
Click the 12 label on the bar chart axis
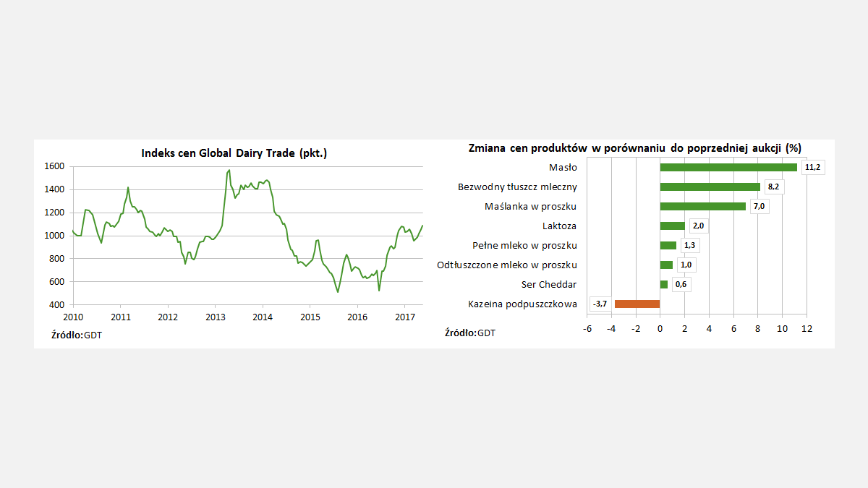[x=807, y=328]
